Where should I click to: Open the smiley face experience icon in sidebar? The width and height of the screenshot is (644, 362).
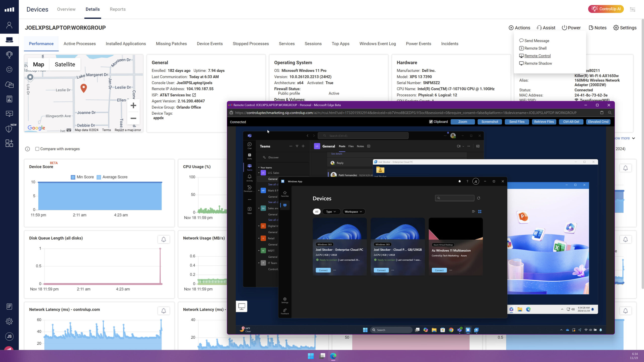pyautogui.click(x=9, y=69)
